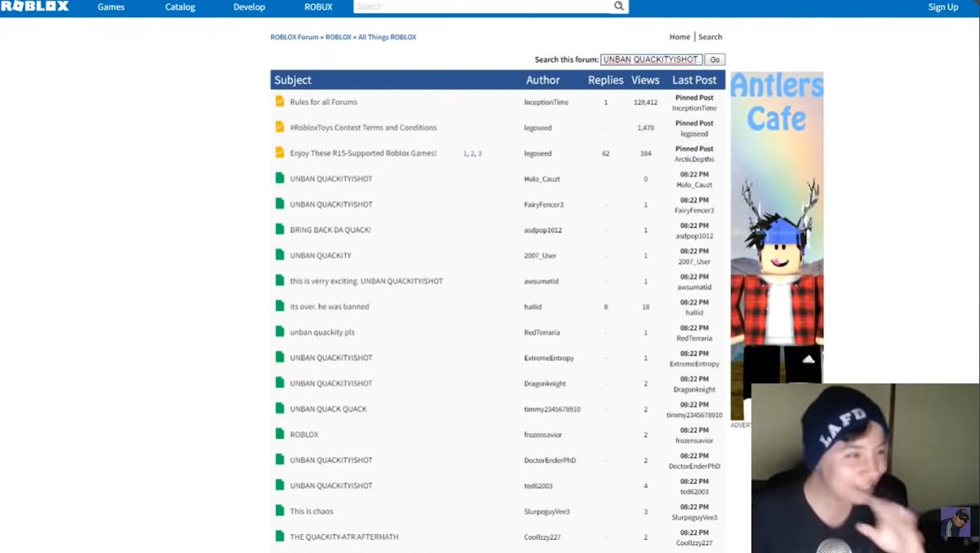Viewport: 980px width, 553px height.
Task: Open THE QUACKITY-ATR AFTERMATH thread
Action: coord(345,537)
